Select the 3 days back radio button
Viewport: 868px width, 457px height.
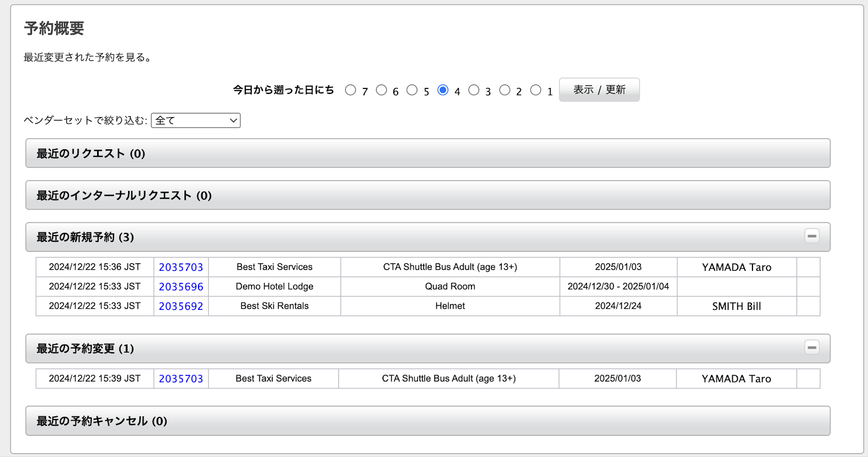[x=474, y=90]
